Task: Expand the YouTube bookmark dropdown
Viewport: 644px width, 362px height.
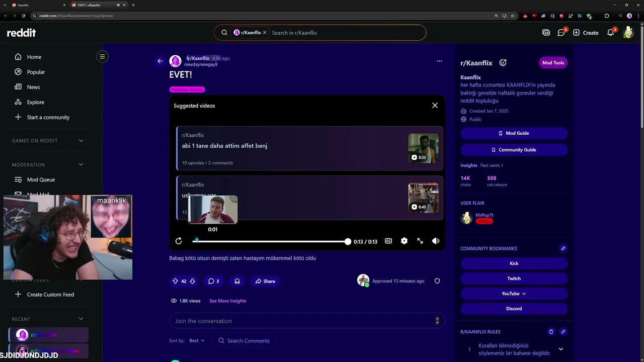Action: (514, 294)
